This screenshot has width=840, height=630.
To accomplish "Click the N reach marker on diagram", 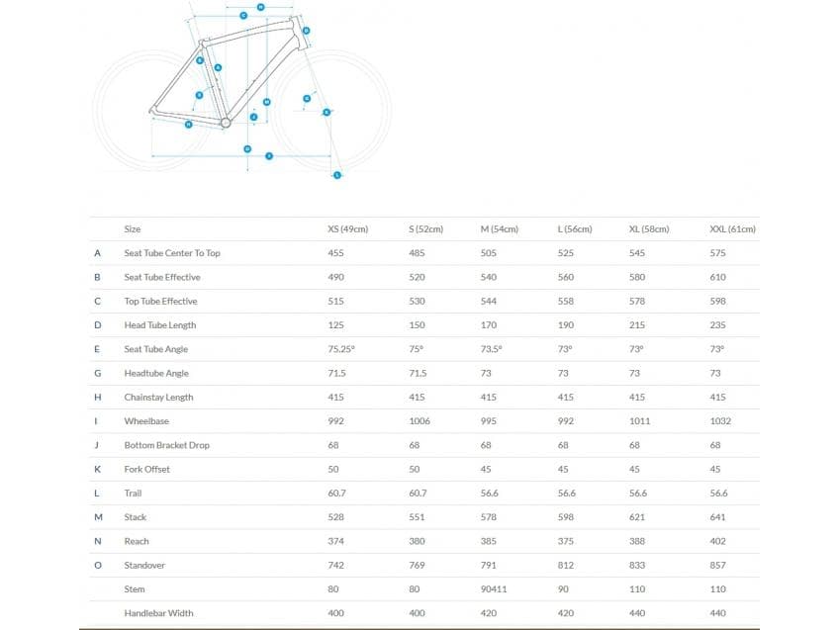I will pos(259,7).
